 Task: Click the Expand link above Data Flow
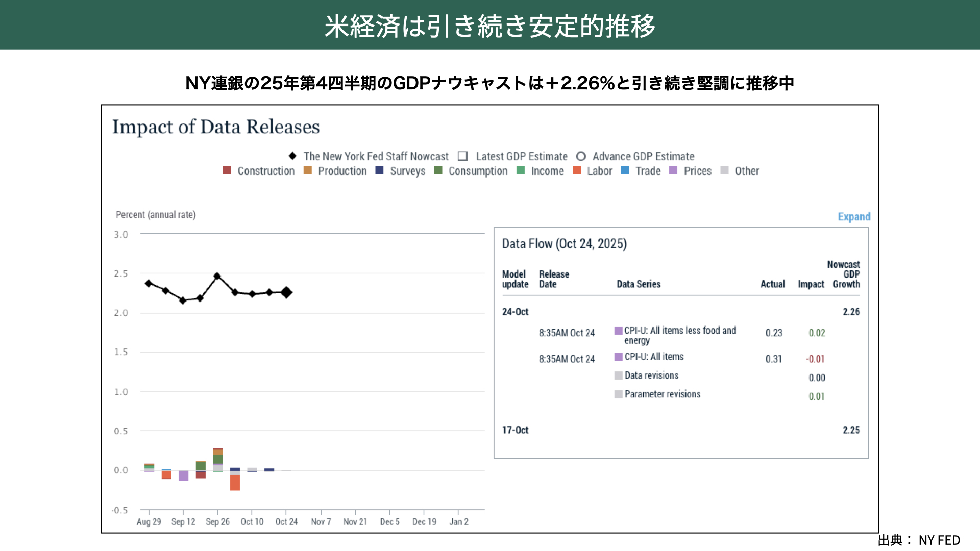pyautogui.click(x=853, y=217)
